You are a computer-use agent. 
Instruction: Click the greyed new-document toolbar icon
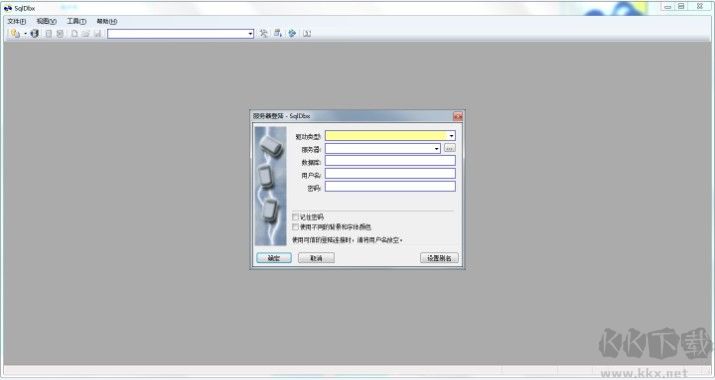[74, 33]
